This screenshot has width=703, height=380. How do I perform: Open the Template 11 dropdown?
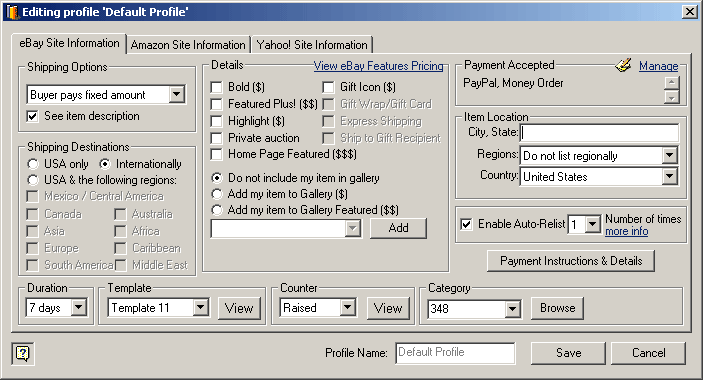(200, 308)
